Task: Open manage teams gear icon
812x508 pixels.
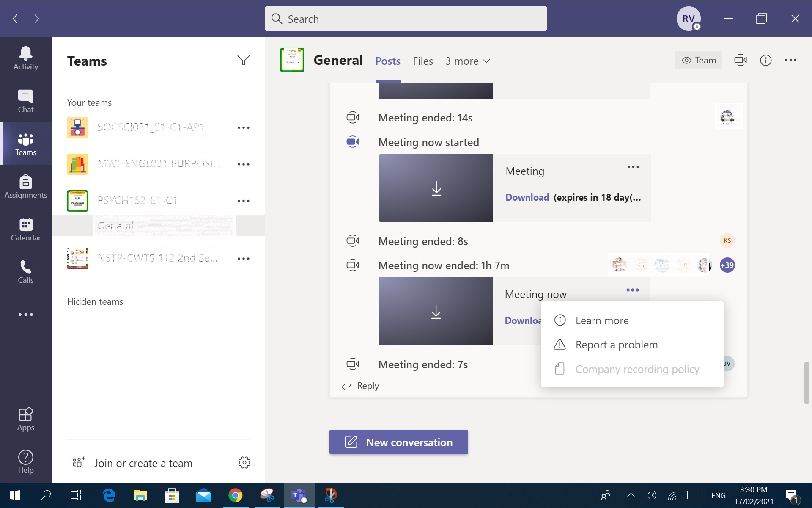Action: [244, 462]
